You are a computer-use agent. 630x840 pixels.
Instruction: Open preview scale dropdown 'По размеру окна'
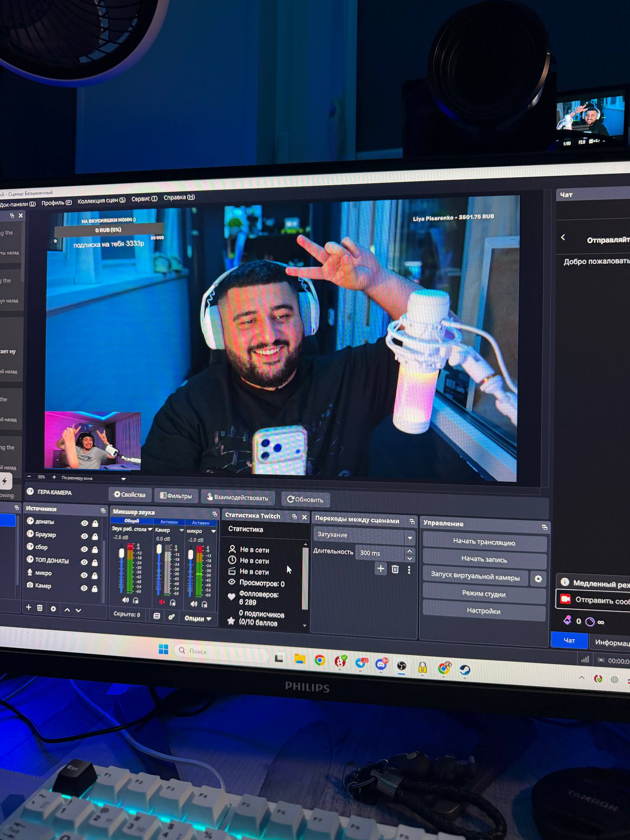pos(123,479)
